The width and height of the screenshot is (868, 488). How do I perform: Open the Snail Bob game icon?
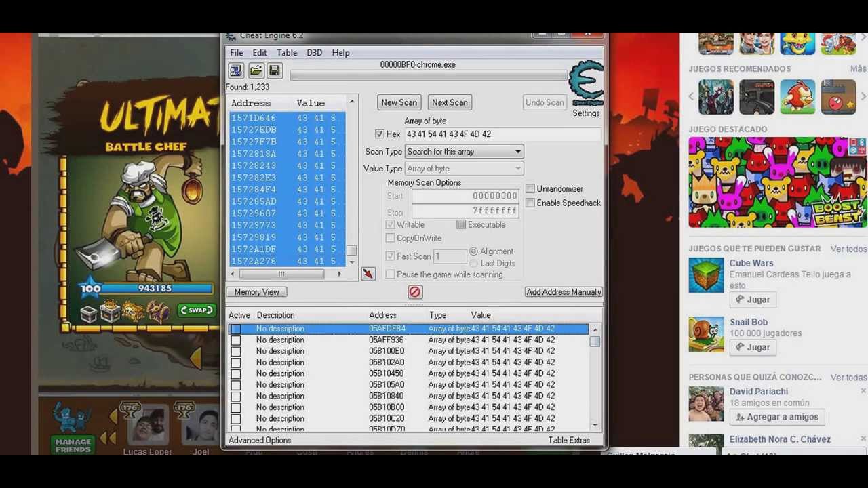706,334
